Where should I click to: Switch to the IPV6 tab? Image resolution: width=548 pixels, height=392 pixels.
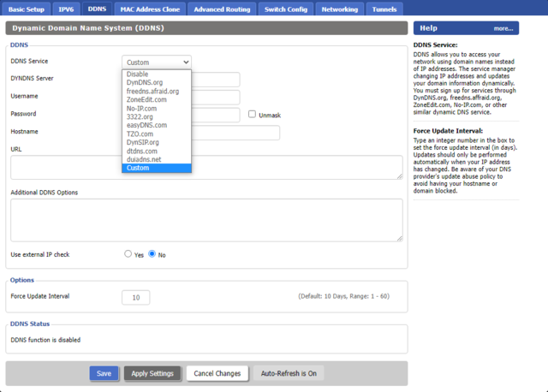pyautogui.click(x=66, y=9)
